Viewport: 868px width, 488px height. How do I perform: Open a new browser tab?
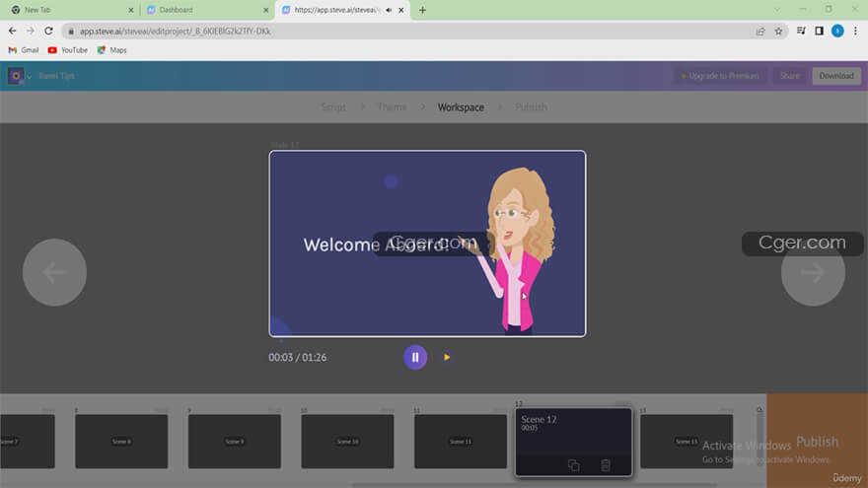point(422,10)
